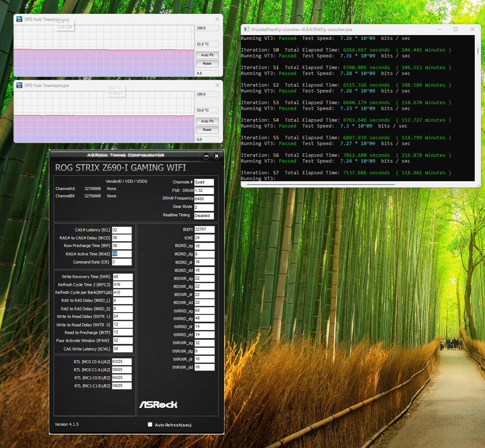485x448 pixels.
Task: Click the tWRRD_sg value field
Action: (204, 311)
